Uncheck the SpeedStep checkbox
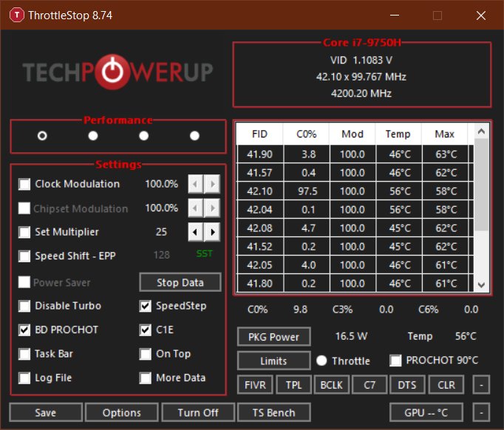Viewport: 504px width, 430px height. click(146, 306)
